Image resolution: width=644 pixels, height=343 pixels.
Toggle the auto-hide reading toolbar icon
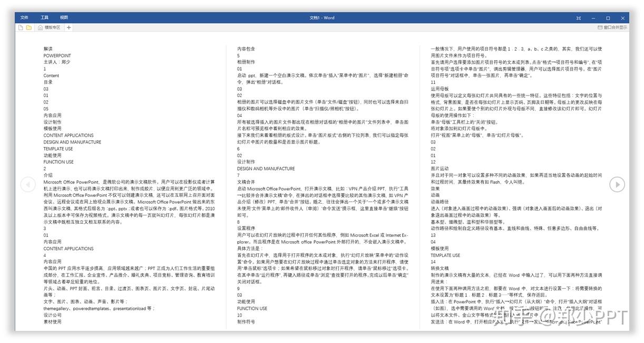579,17
